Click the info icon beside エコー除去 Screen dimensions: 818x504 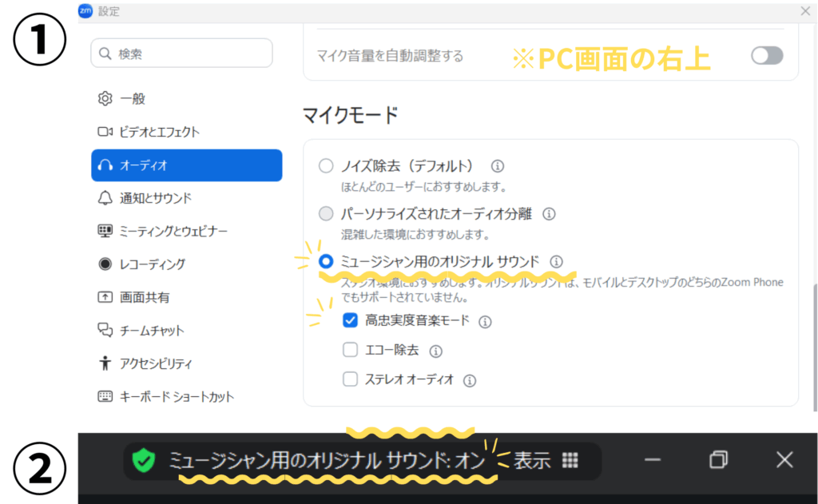(435, 351)
